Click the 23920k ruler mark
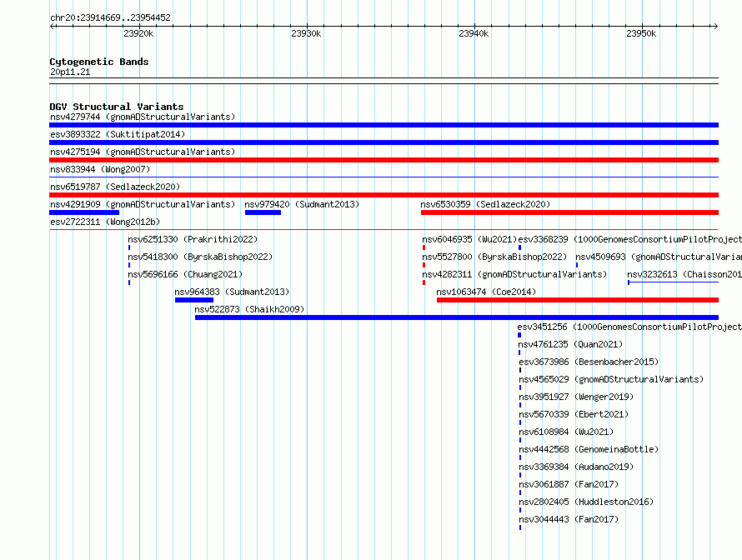This screenshot has height=560, width=742. 138,33
